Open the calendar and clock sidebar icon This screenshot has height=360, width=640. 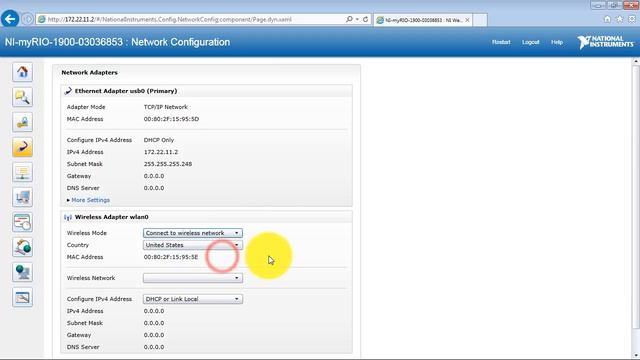[x=22, y=222]
